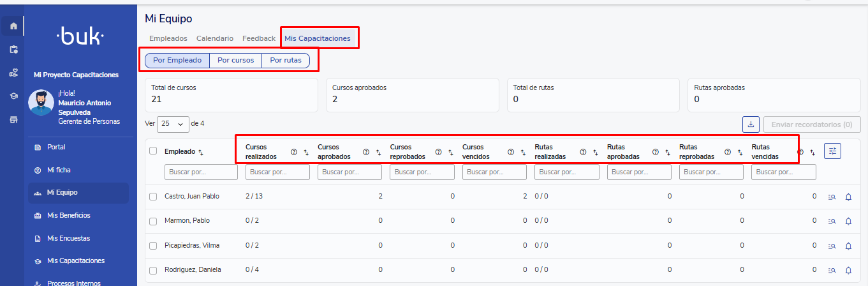Click help icon next to Cursos realizados
Viewport: 868px width, 286px height.
coord(294,152)
